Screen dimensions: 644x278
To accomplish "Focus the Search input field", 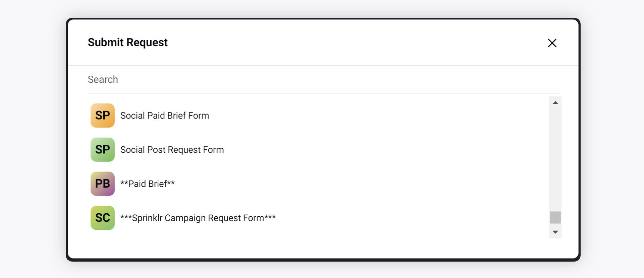I will tap(323, 79).
